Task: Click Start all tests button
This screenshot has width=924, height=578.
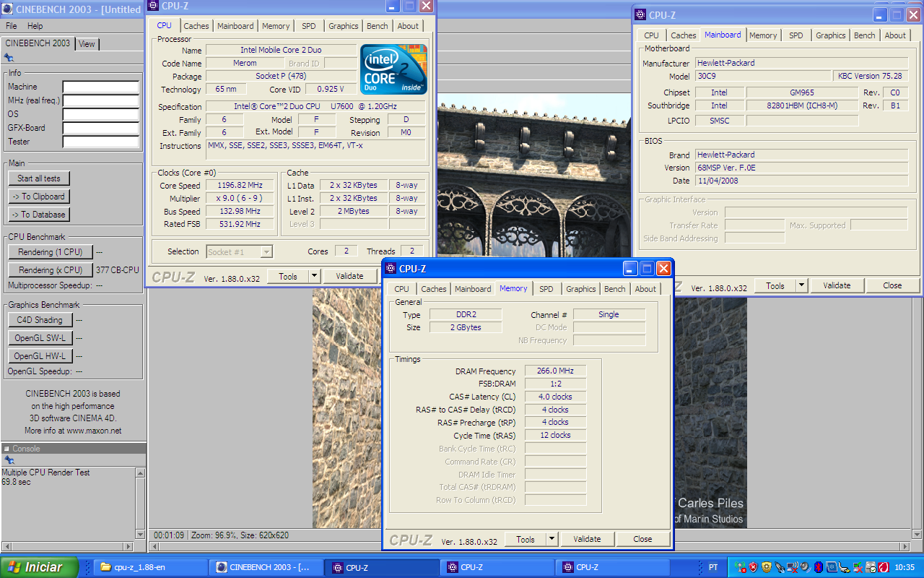Action: [39, 178]
